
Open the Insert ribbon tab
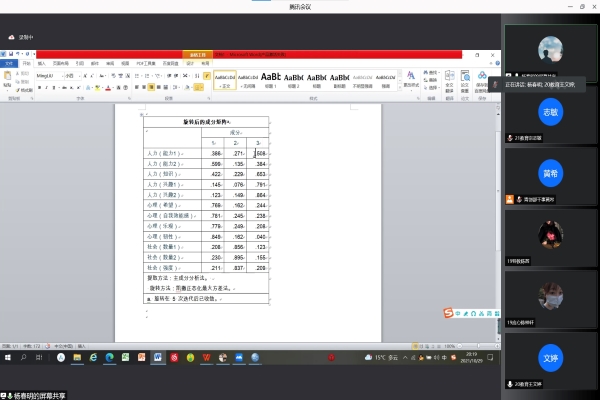[x=41, y=62]
